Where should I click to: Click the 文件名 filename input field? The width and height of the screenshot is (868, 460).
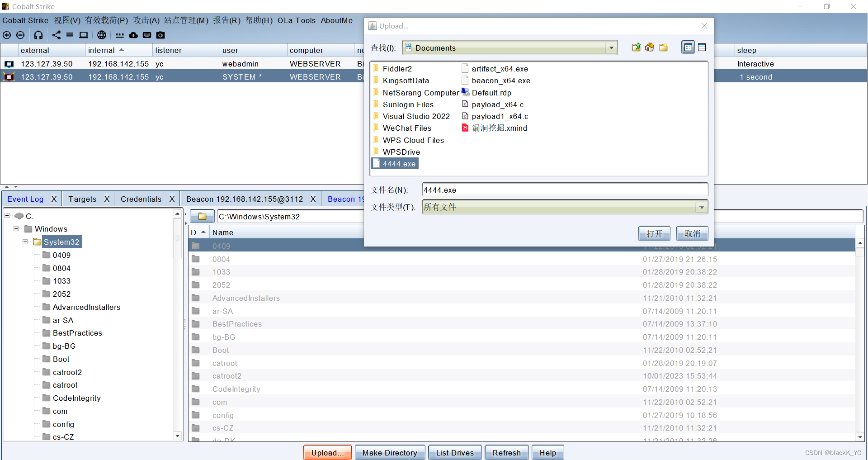(x=565, y=190)
